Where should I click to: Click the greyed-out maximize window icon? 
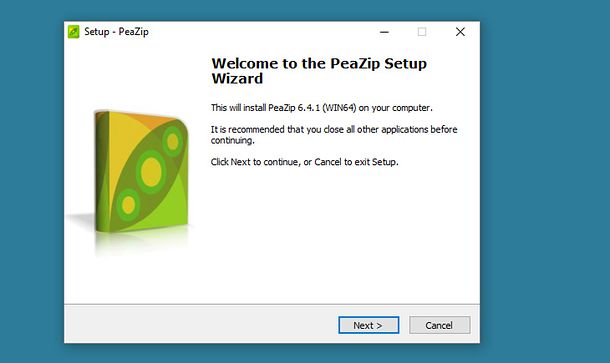point(422,32)
